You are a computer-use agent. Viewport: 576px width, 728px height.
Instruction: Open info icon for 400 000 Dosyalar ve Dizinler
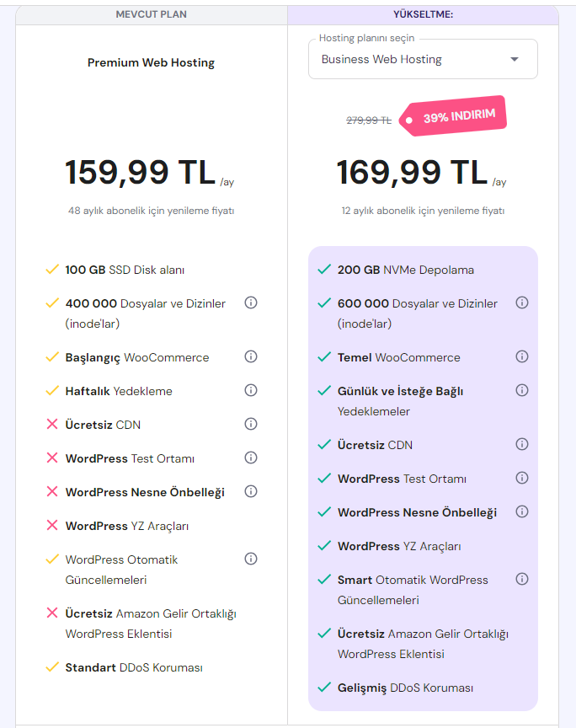pos(251,302)
